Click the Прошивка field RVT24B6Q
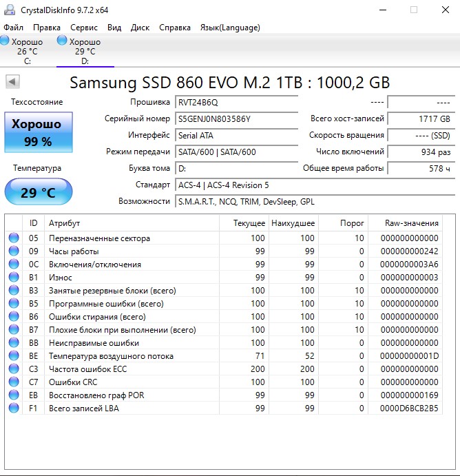 click(x=237, y=103)
